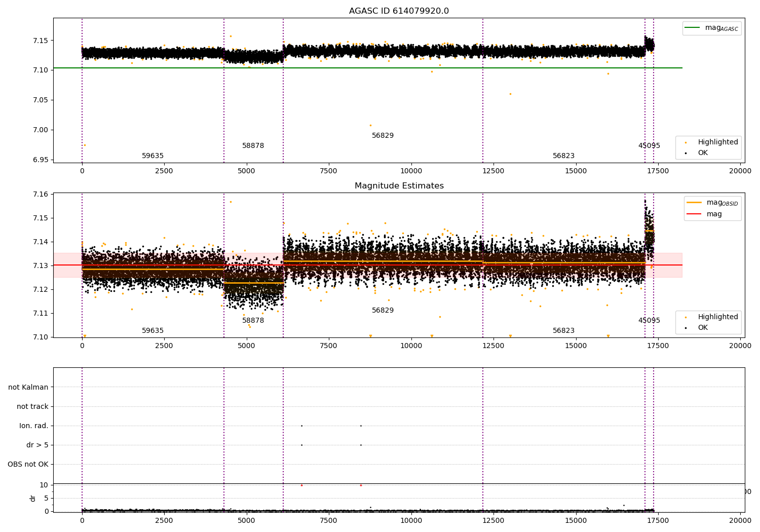Click the "not Kalman" row label
The height and width of the screenshot is (532, 760).
(x=28, y=387)
